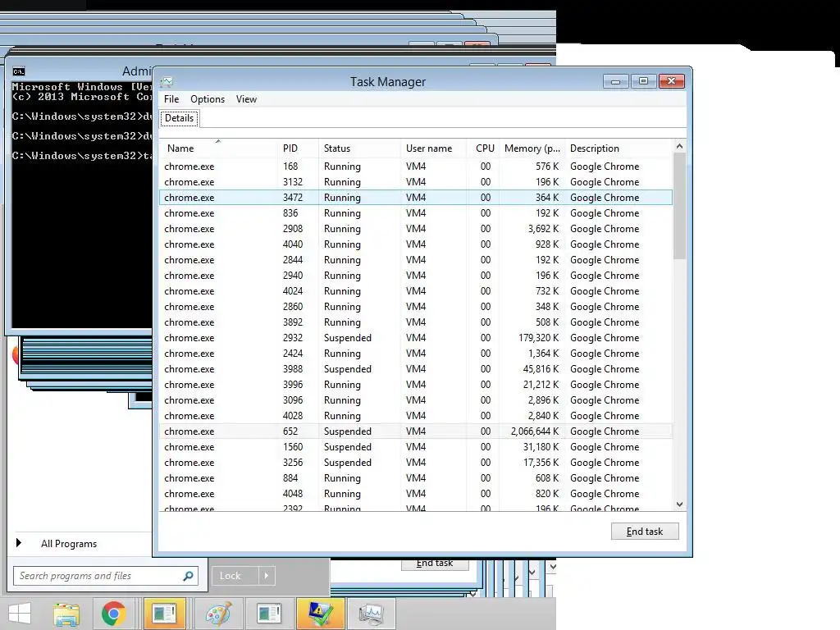The height and width of the screenshot is (630, 840).
Task: Click the Lock button in Start menu
Action: [x=235, y=576]
